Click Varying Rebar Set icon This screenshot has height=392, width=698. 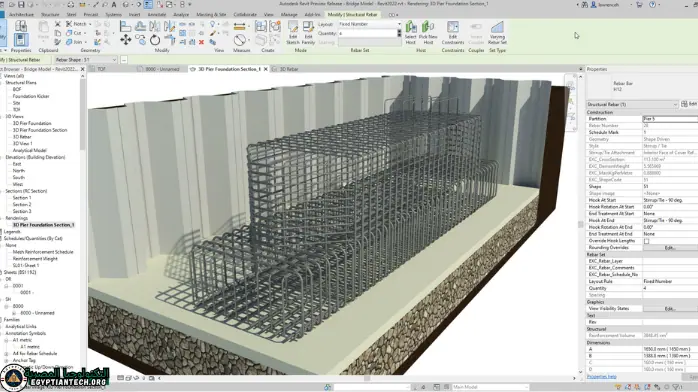click(497, 32)
